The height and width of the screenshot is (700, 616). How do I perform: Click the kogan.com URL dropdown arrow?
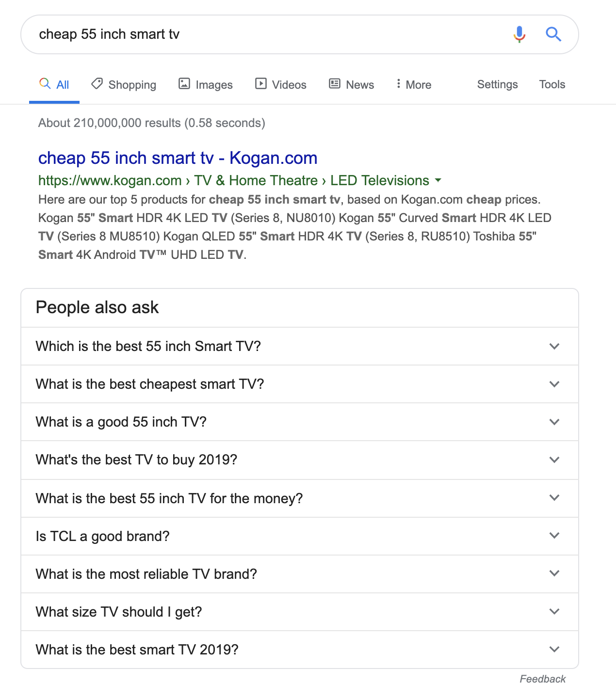(x=438, y=180)
